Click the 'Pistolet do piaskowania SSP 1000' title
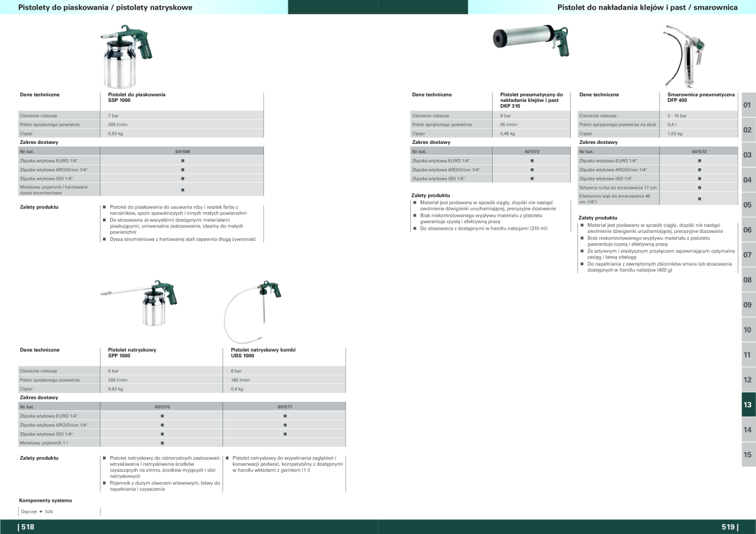 [137, 98]
